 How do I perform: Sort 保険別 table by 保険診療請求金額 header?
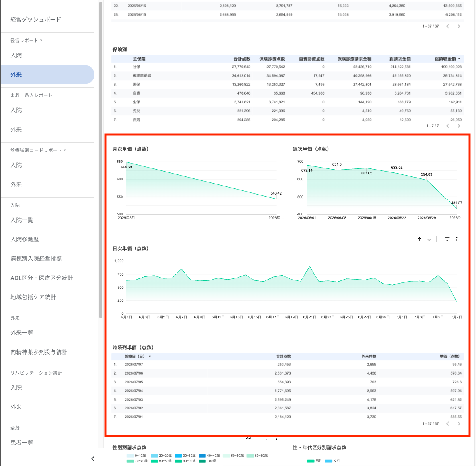click(x=354, y=59)
